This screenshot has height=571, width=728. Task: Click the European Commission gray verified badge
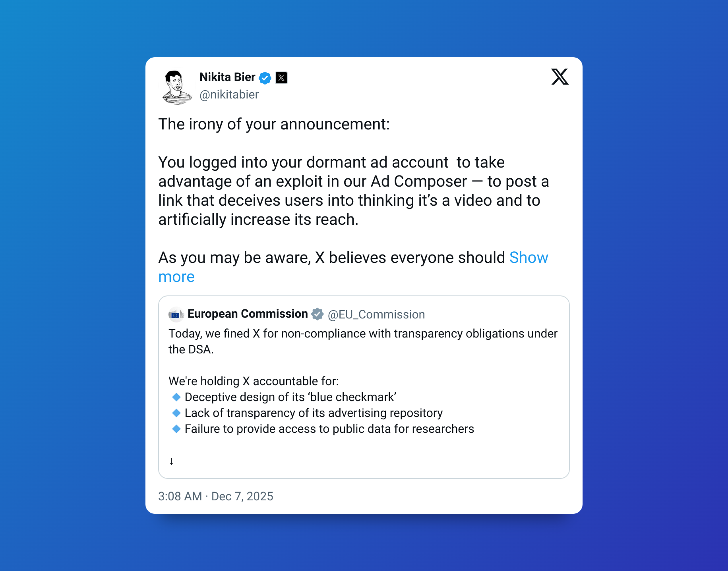317,314
